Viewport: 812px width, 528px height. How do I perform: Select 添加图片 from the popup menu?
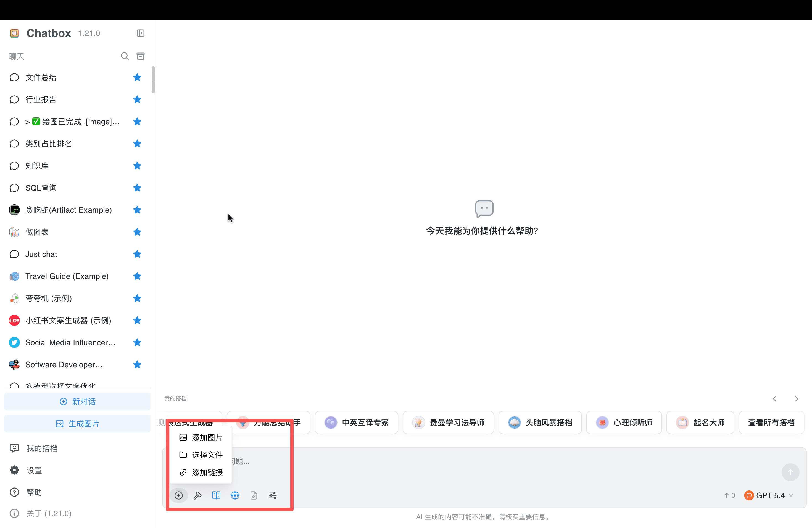(201, 438)
